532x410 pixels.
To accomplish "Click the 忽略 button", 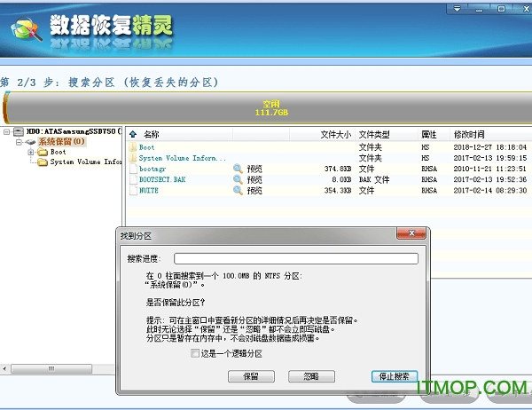I will (311, 376).
